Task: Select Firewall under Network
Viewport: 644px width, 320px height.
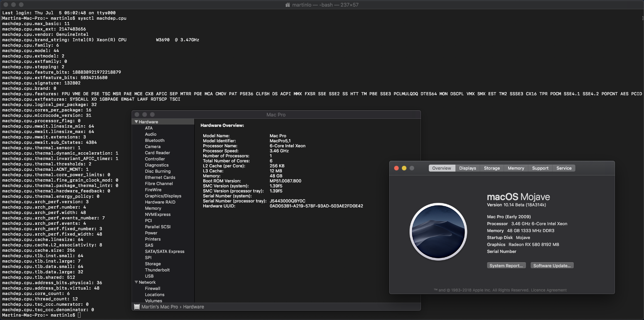Action: [x=153, y=288]
